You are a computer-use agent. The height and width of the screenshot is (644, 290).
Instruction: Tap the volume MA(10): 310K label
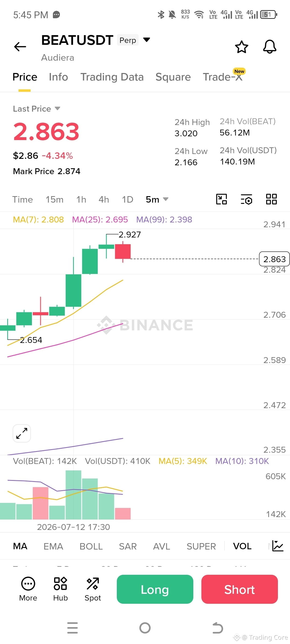tap(242, 461)
